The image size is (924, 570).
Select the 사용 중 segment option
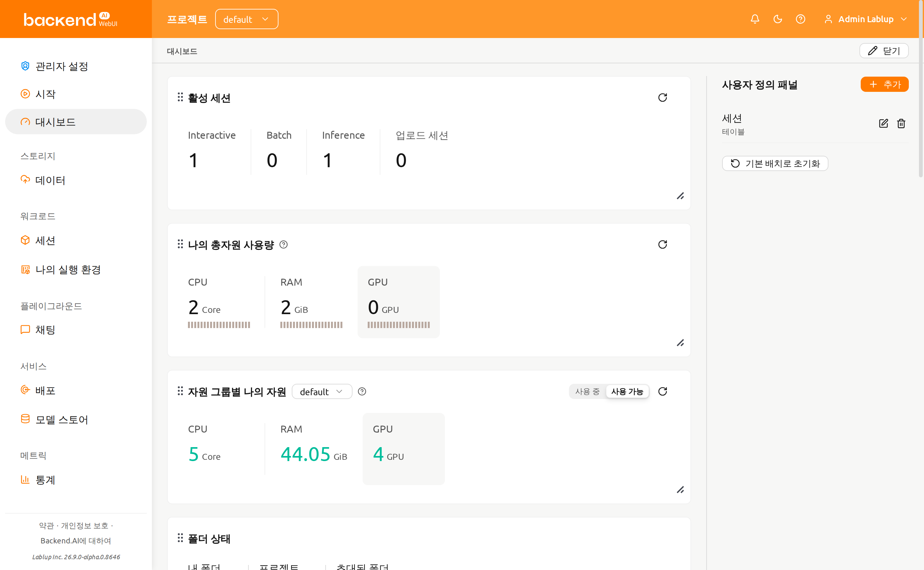[587, 392]
